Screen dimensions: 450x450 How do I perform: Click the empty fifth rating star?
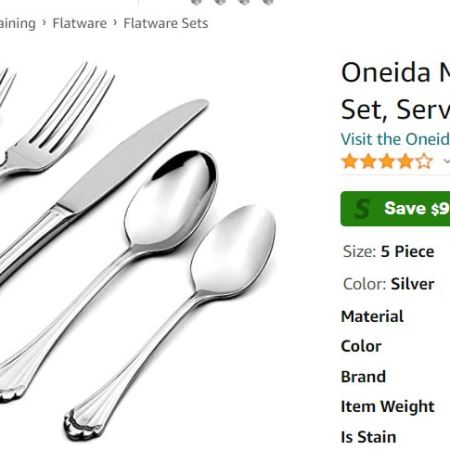point(424,162)
